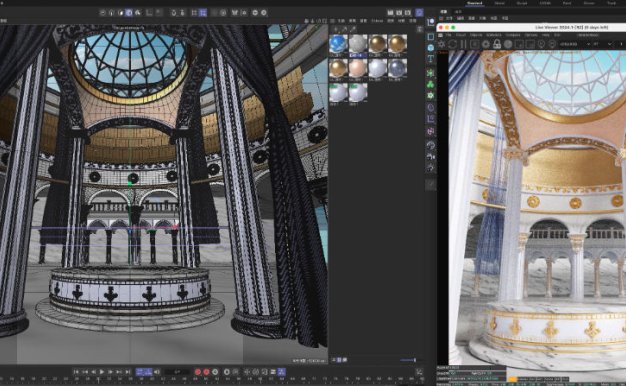
Task: Open the PT kernel dropdown in Live Viewer
Action: tap(603, 44)
